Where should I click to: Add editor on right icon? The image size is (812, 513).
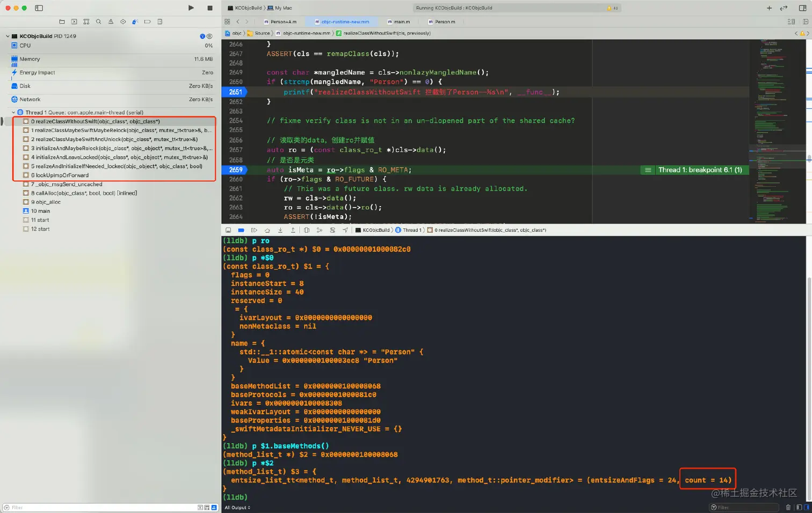[805, 22]
